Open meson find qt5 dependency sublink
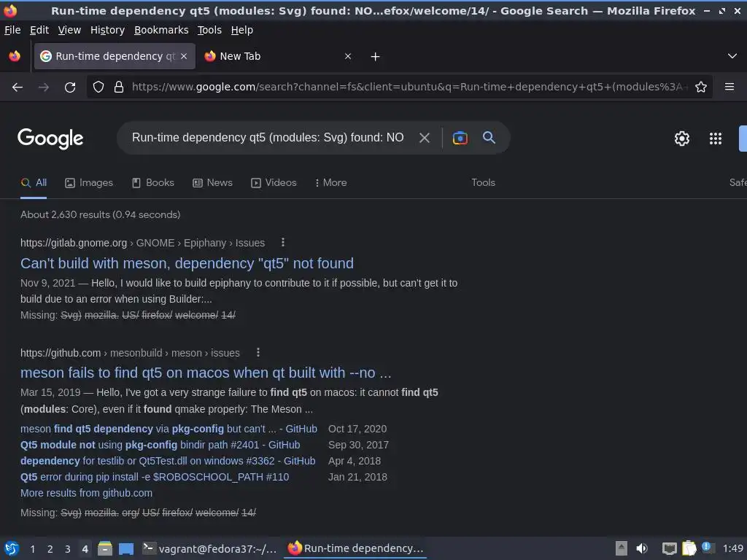The height and width of the screenshot is (560, 747). [x=169, y=429]
